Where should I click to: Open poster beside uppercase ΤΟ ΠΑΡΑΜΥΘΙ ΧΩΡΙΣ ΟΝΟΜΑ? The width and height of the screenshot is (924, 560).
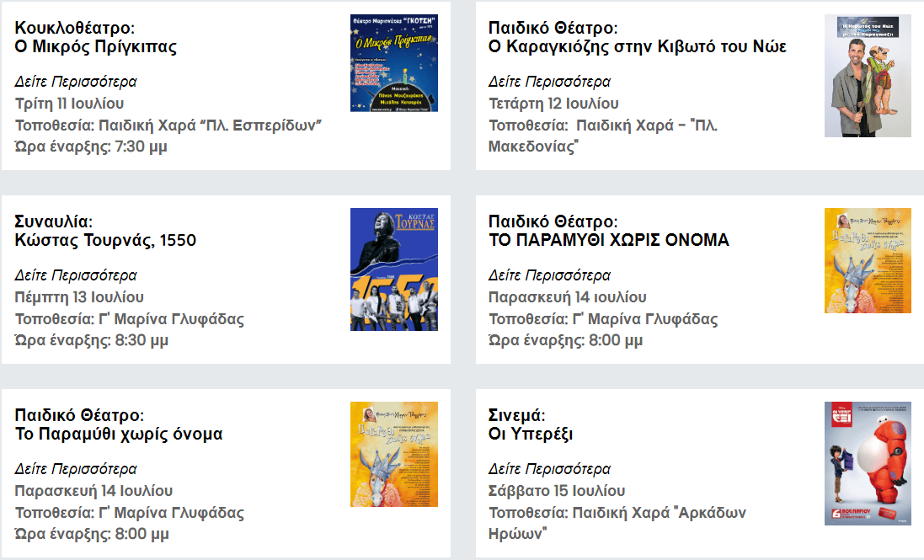(868, 260)
